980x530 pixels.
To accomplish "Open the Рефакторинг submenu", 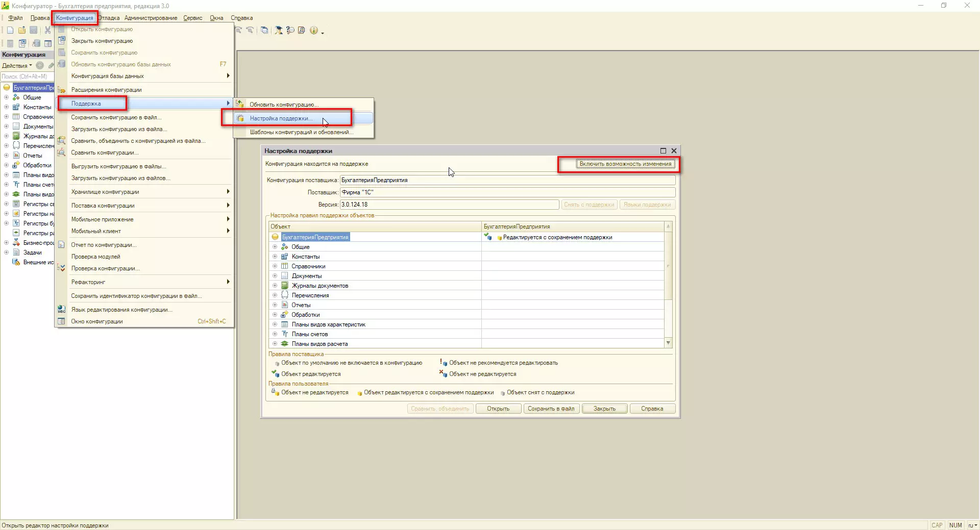I will point(144,282).
